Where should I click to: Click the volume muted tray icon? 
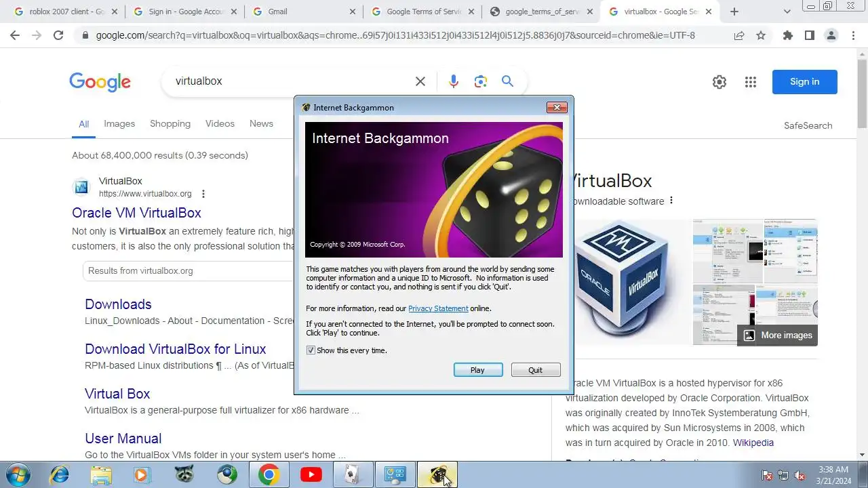click(800, 475)
